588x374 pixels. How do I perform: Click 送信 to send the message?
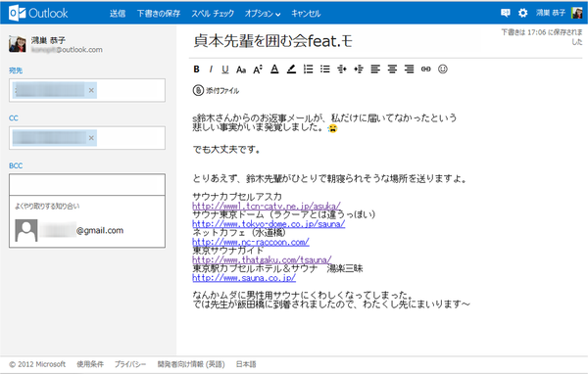click(118, 14)
